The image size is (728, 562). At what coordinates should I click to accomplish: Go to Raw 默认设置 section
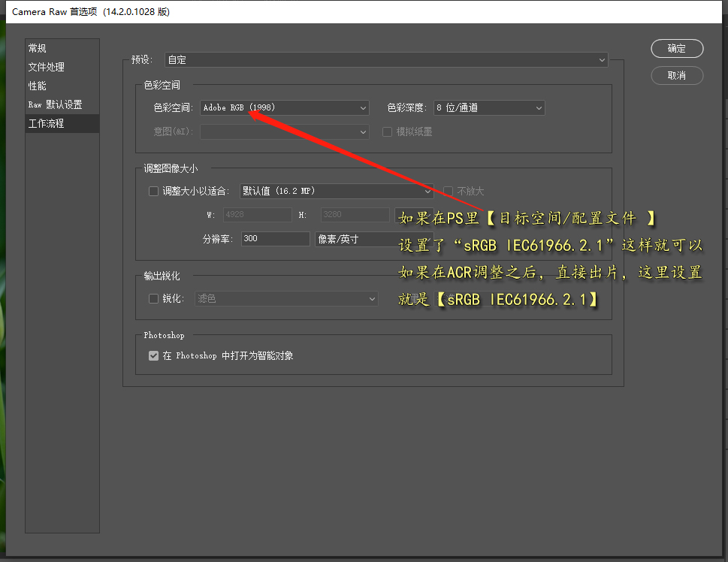55,104
